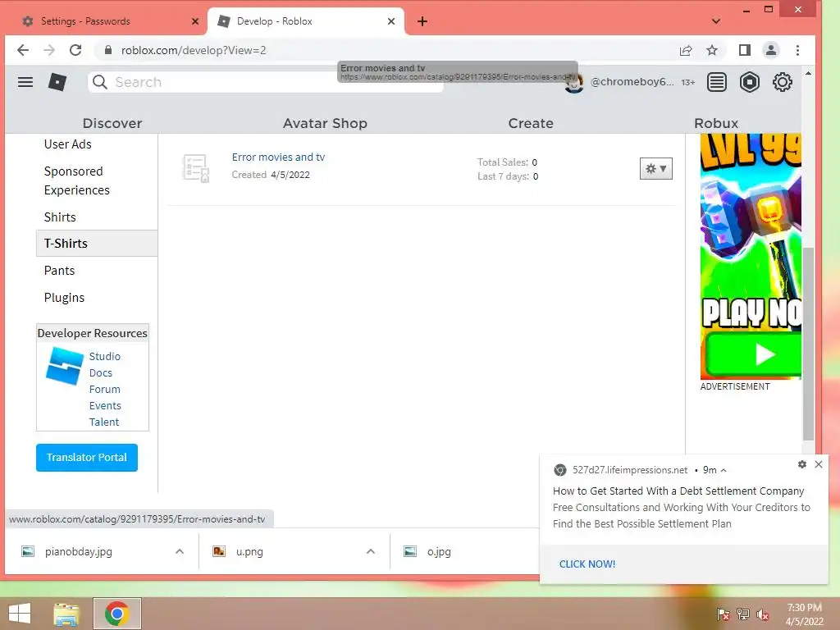Open the browser side panel icon
Image resolution: width=840 pixels, height=630 pixels.
point(745,50)
